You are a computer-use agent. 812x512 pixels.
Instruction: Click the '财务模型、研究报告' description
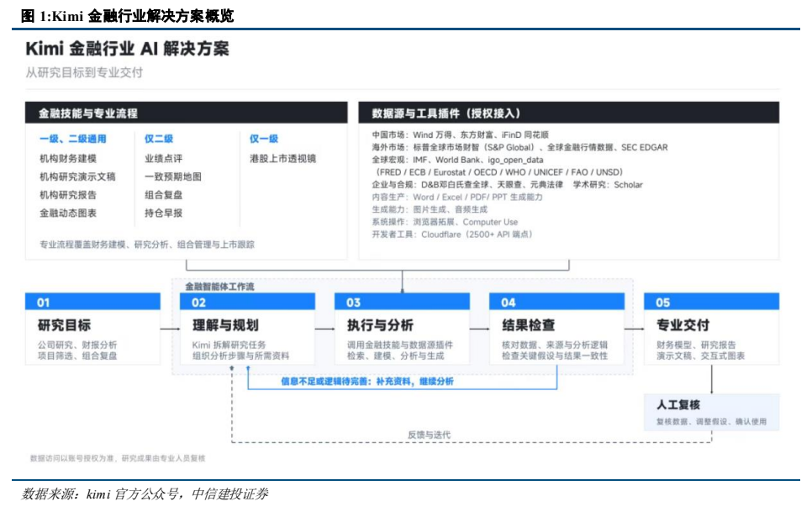point(696,344)
